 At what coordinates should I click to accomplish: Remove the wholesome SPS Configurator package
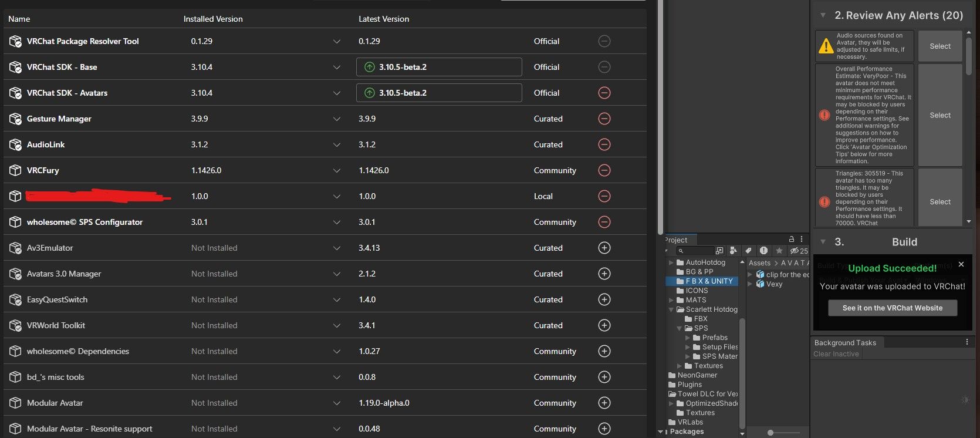point(604,222)
